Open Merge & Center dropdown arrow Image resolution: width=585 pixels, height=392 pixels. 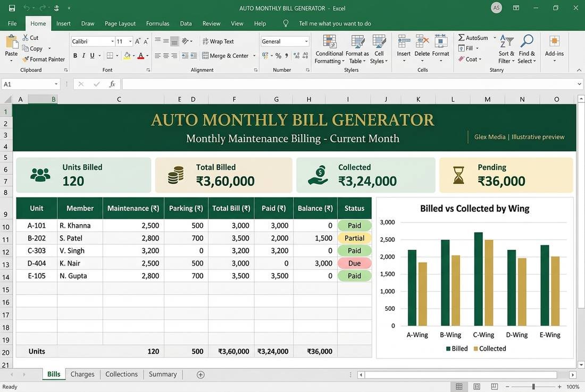(x=254, y=56)
